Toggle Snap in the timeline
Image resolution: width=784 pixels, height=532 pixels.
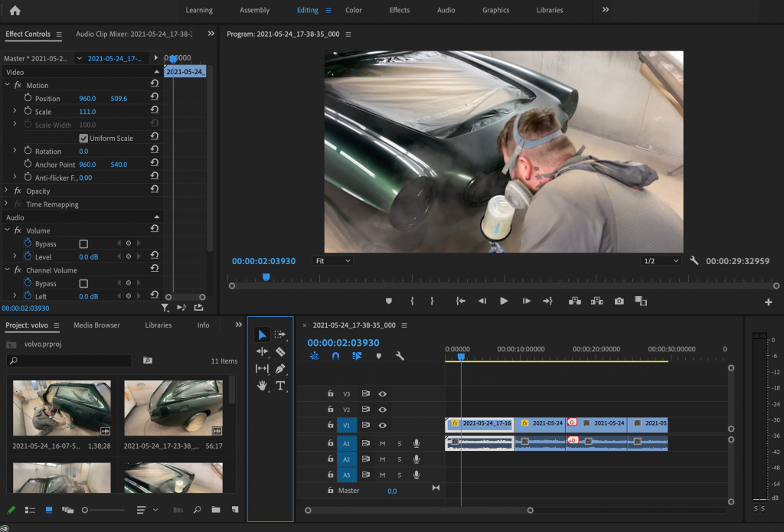[335, 355]
